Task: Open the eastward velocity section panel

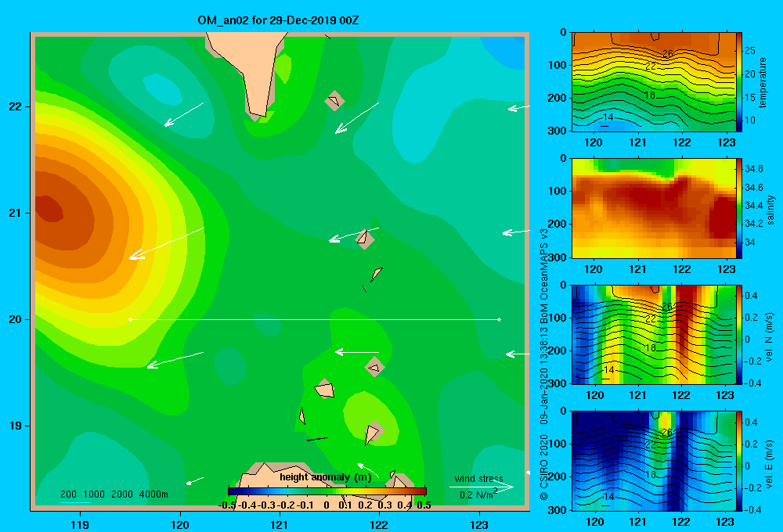Action: [654, 461]
